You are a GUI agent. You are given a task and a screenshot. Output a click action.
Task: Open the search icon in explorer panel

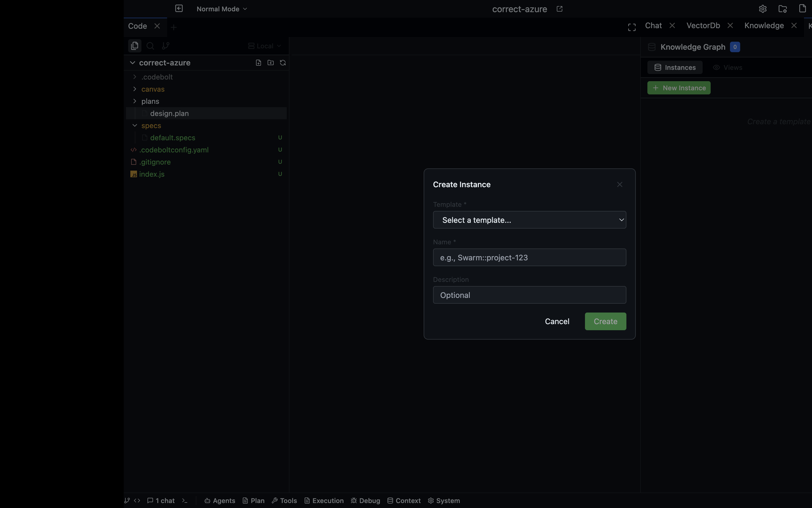pos(150,46)
